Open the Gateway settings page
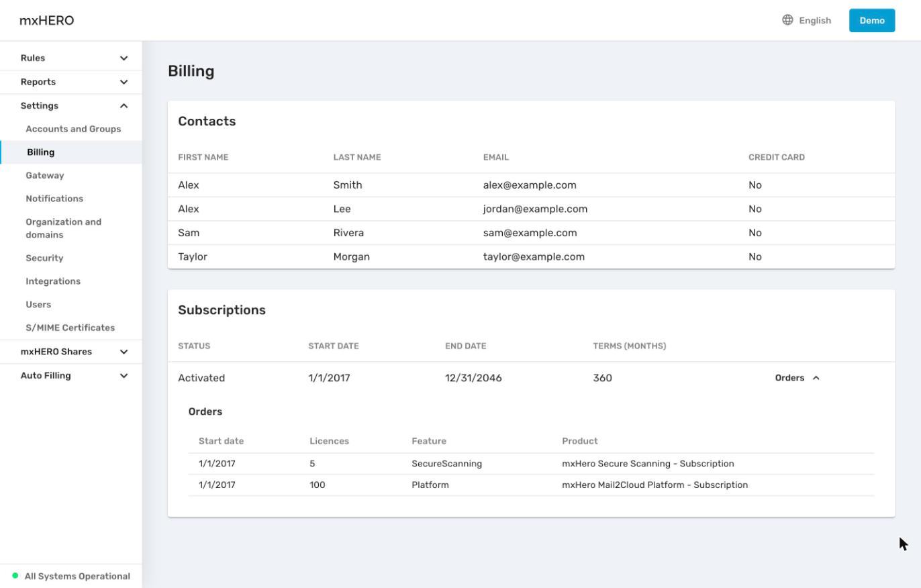This screenshot has height=588, width=921. click(x=45, y=175)
